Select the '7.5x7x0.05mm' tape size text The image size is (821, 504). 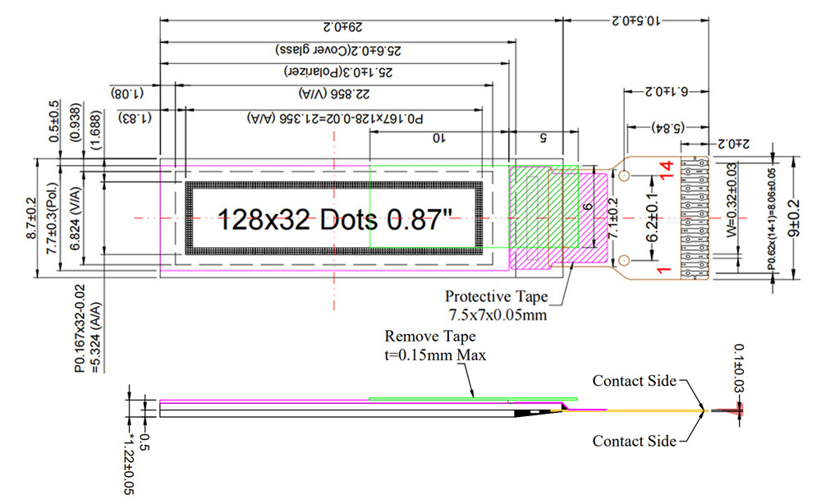[x=498, y=315]
